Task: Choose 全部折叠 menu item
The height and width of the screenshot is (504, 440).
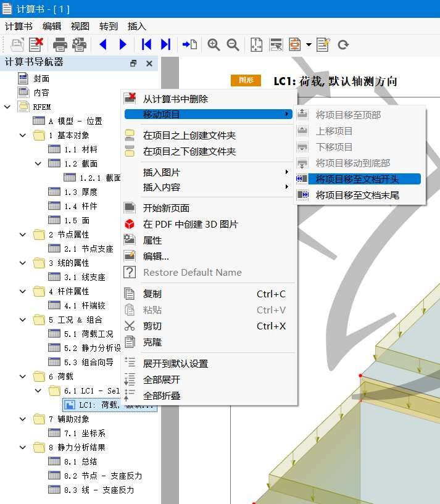Action: [208, 395]
